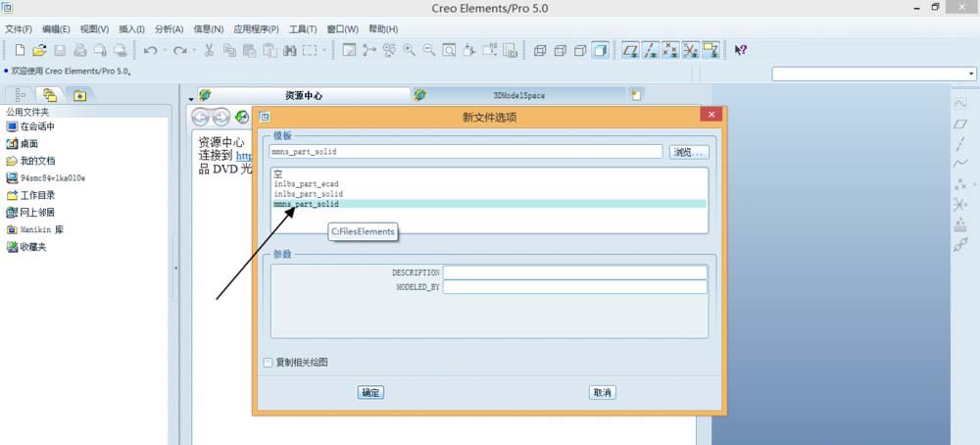Click the selection box tool icon
The height and width of the screenshot is (445, 980).
(x=310, y=51)
